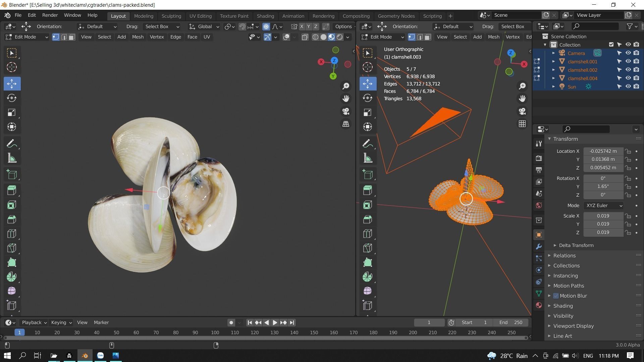
Task: Click frame 100 on timeline ruler
Action: 215,333
